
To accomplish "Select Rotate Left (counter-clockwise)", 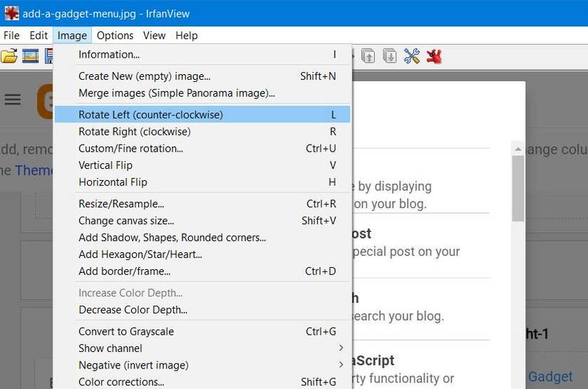I will click(x=202, y=114).
